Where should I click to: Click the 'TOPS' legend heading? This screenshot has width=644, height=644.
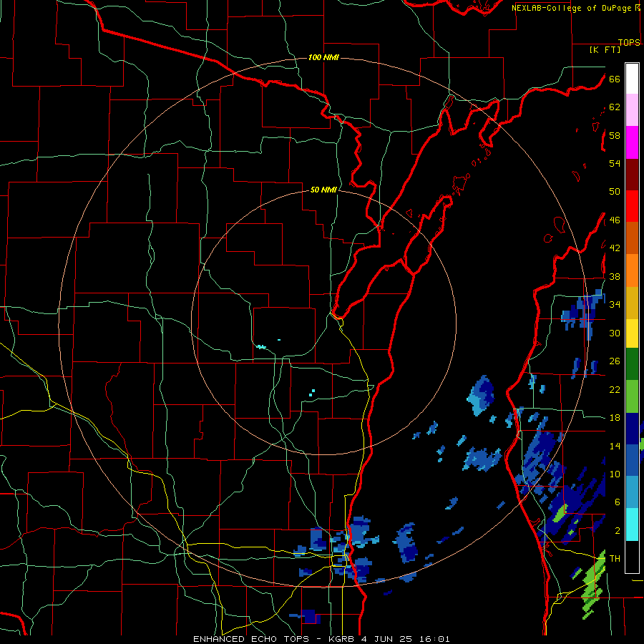coord(629,43)
